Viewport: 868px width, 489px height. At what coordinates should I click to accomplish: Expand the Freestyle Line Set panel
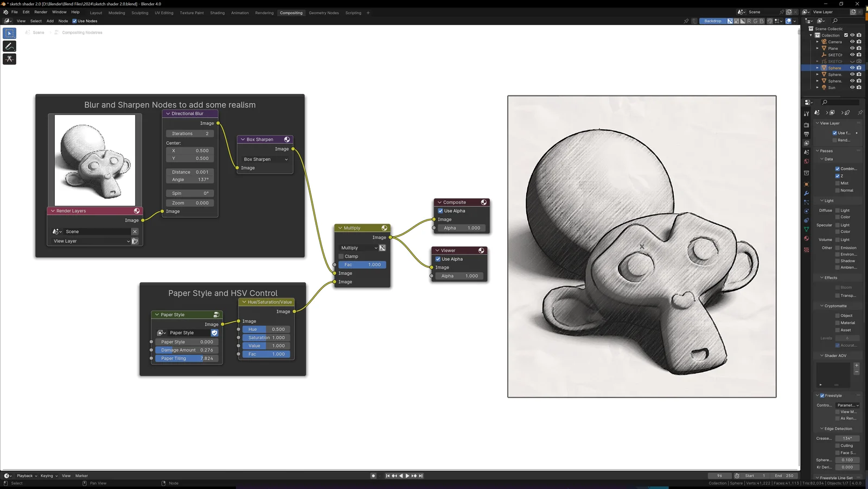[x=837, y=478]
